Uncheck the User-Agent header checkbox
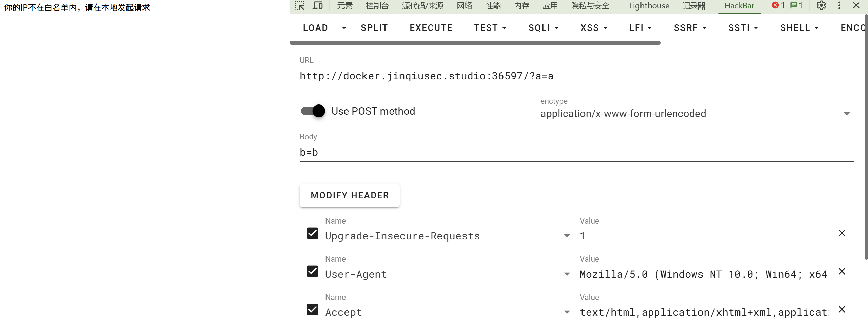The width and height of the screenshot is (868, 326). click(x=312, y=271)
